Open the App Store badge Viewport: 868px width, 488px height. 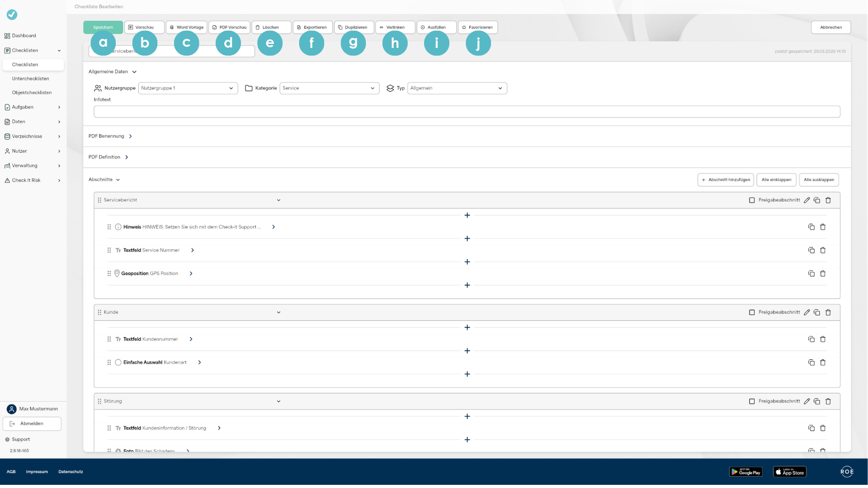tap(790, 472)
